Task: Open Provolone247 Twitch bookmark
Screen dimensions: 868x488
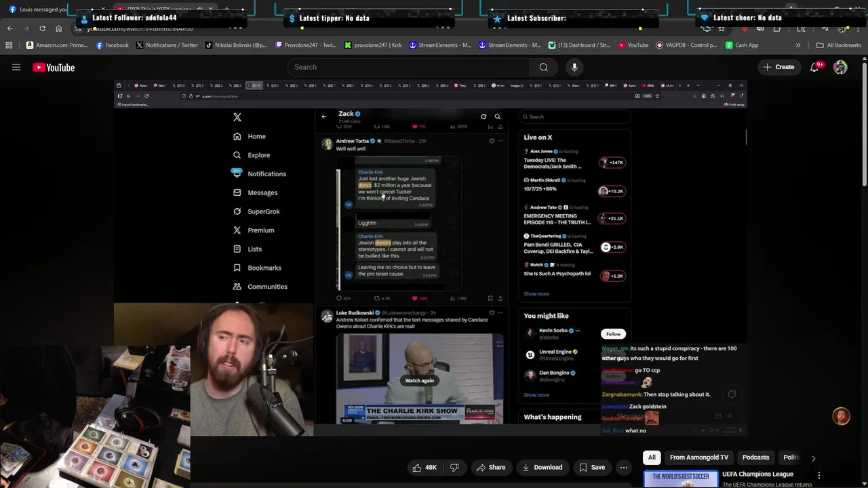Action: point(306,45)
